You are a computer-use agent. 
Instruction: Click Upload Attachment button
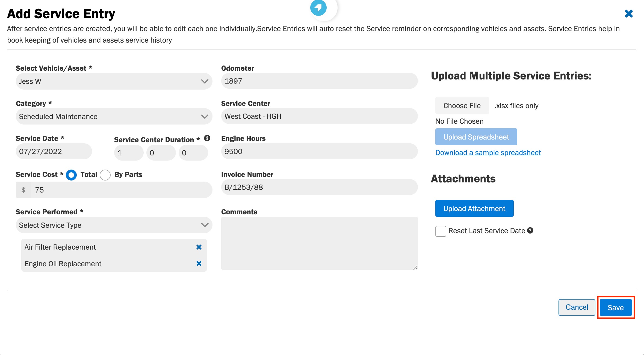474,208
